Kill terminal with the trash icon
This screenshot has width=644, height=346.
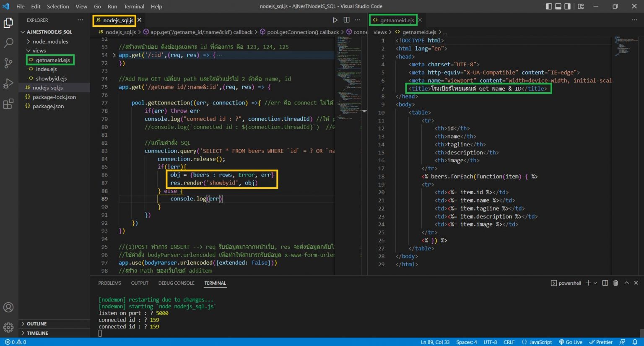(615, 283)
